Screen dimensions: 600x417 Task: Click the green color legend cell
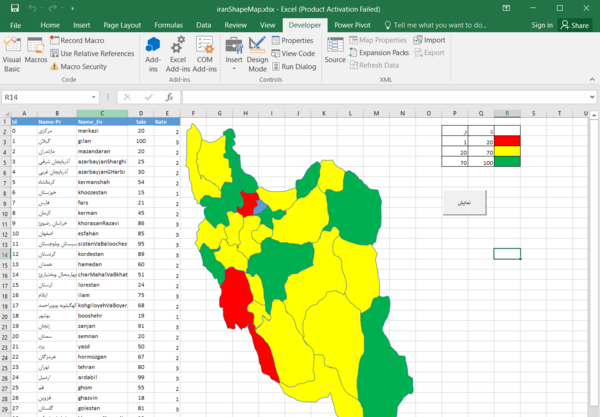507,161
